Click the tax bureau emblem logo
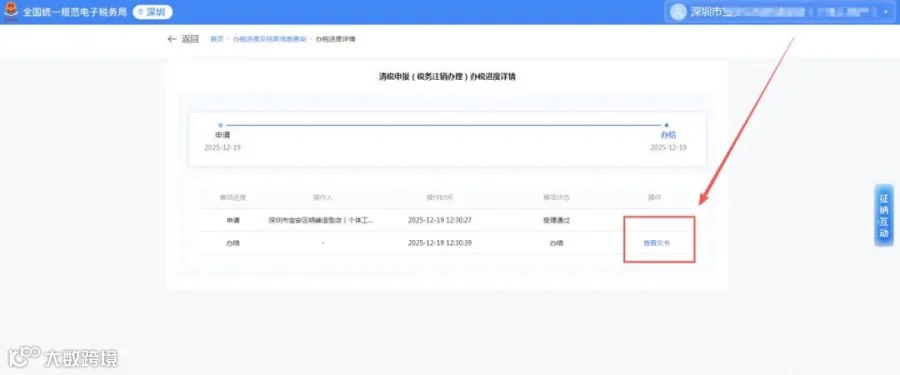This screenshot has width=900, height=375. (10, 11)
